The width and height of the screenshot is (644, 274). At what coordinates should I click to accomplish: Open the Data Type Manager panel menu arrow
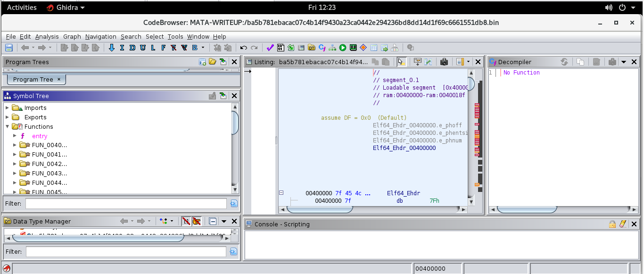pyautogui.click(x=223, y=221)
